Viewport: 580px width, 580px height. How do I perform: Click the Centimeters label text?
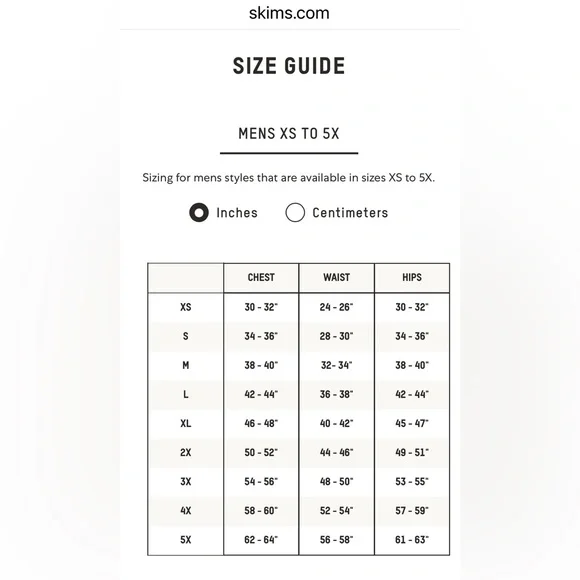click(x=350, y=213)
